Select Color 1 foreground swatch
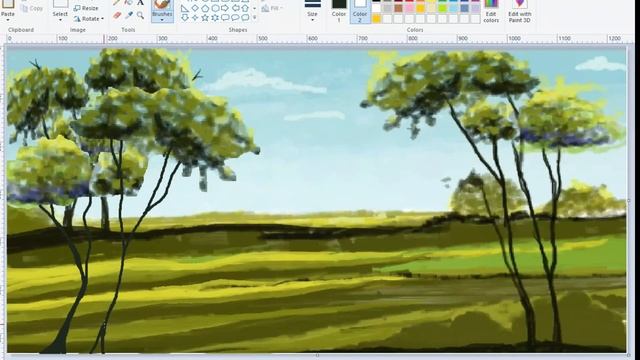Viewport: 640px width, 360px height. coord(339,11)
